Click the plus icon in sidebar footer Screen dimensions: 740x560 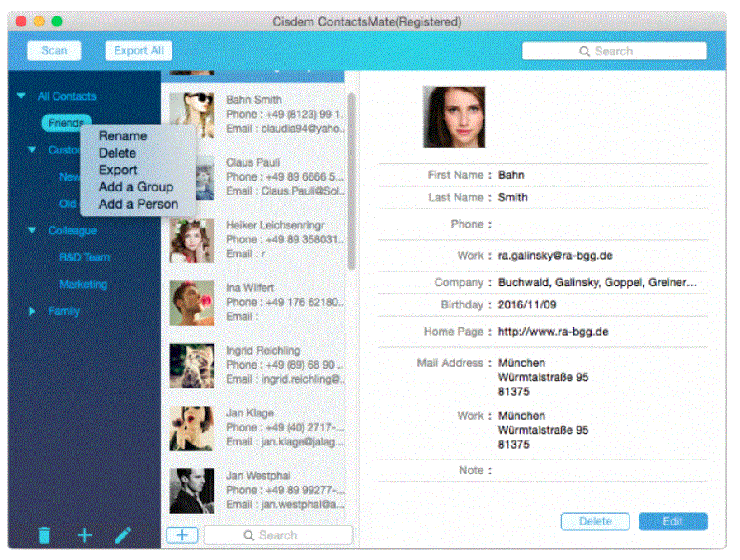[x=84, y=535]
